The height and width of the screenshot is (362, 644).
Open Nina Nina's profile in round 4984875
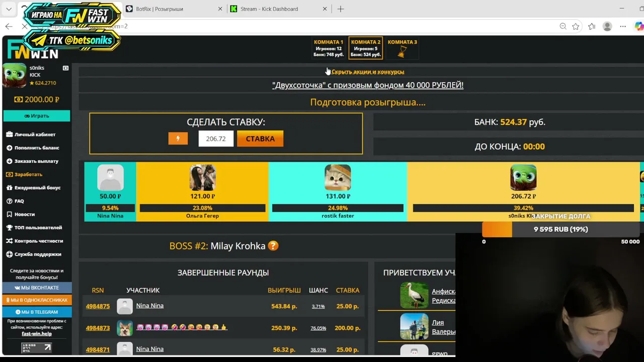coord(150,306)
